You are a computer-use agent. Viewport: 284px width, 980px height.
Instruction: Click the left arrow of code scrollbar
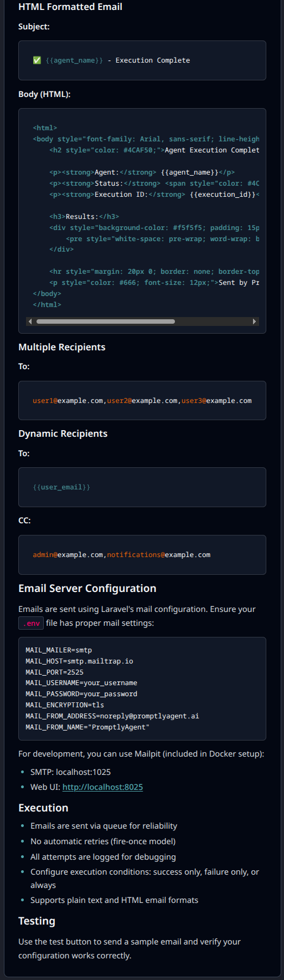pyautogui.click(x=30, y=321)
